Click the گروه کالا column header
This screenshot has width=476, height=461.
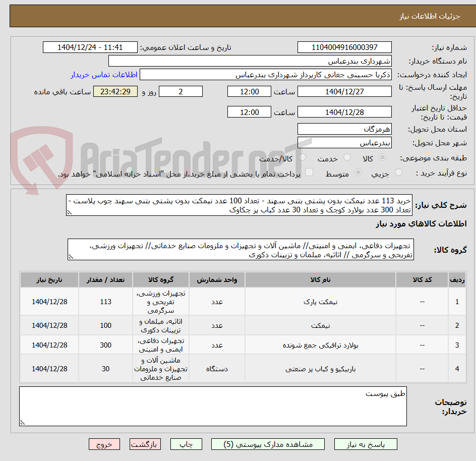point(160,280)
